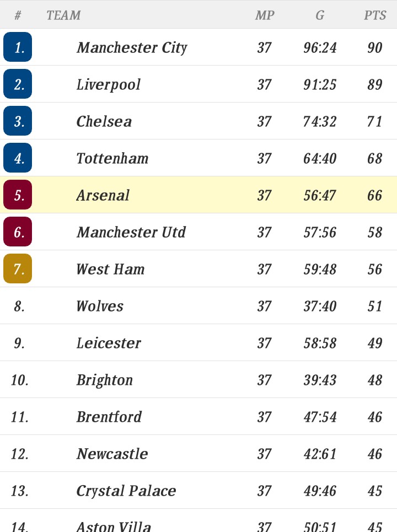
Task: Click the blue rank 4 badge
Action: pyautogui.click(x=18, y=158)
